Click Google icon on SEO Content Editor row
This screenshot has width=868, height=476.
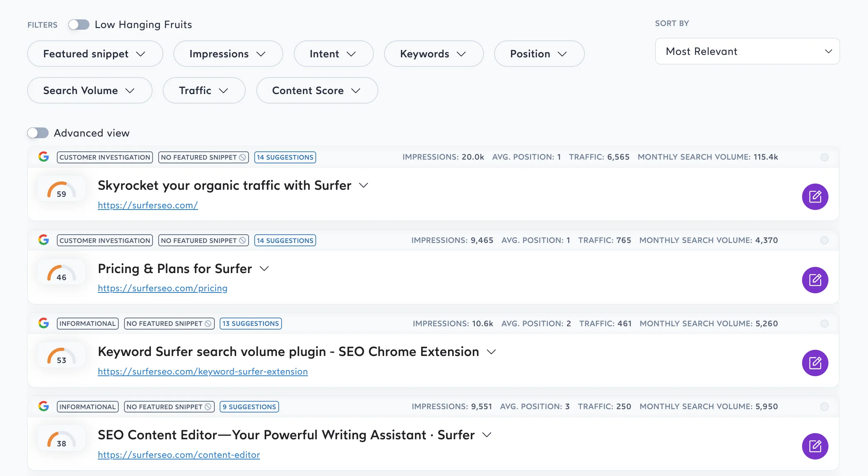[44, 406]
